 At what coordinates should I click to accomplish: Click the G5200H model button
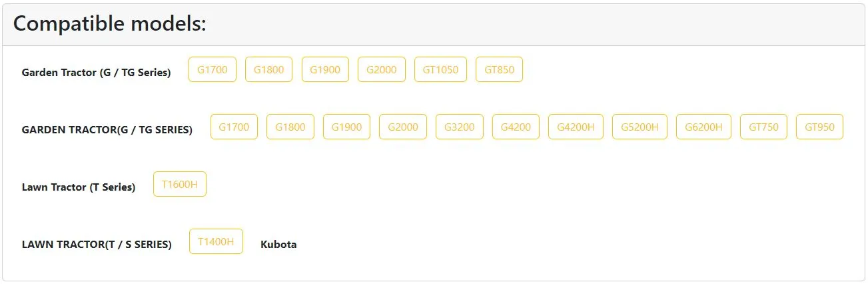640,127
